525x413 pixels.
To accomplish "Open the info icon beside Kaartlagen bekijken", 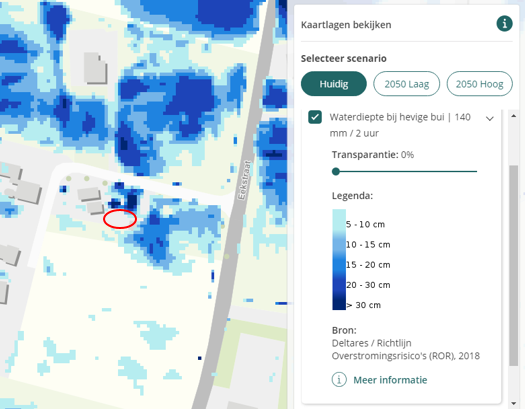I will point(504,24).
